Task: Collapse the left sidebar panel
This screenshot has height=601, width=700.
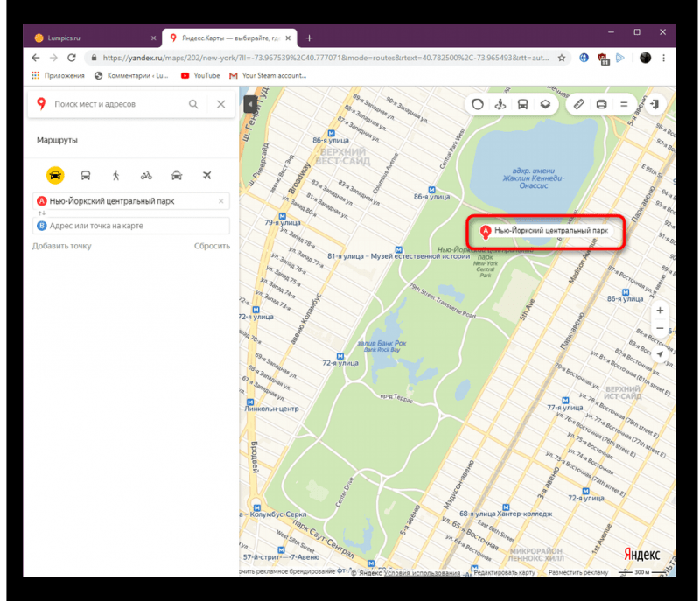Action: pos(250,104)
